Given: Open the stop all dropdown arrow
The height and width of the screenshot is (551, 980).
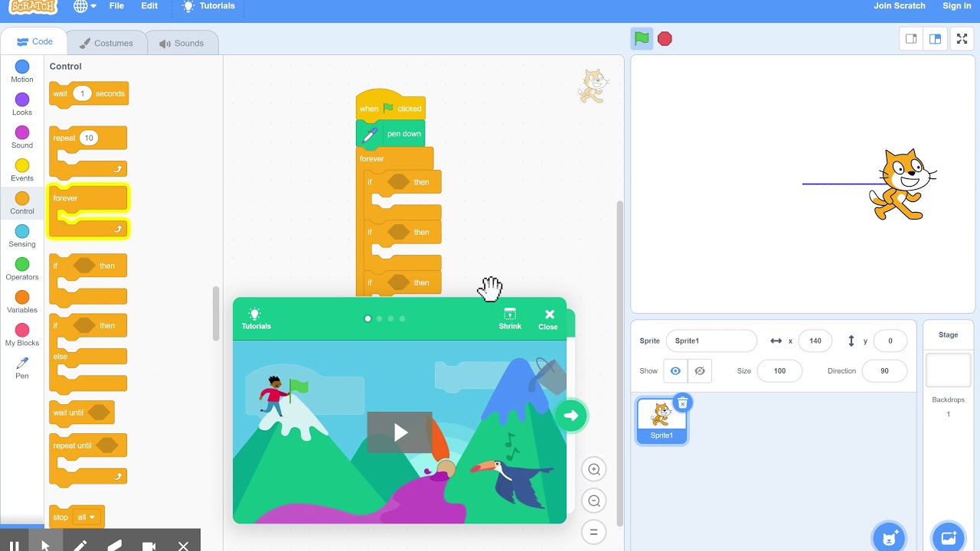Looking at the screenshot, I should point(93,517).
